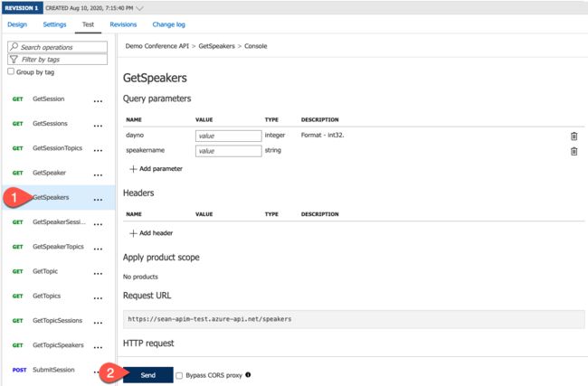Open GetTopic more options ellipsis
Screen dimensions: 588x386
click(98, 274)
